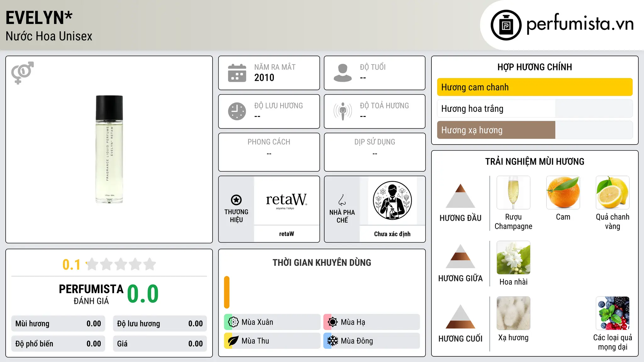Click the Hương đầu pyramid icon

460,195
